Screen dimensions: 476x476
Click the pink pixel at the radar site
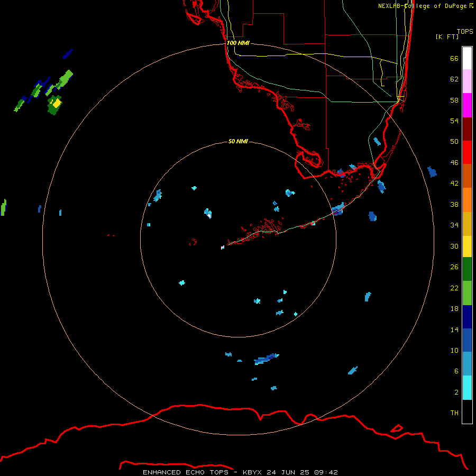pos(223,248)
